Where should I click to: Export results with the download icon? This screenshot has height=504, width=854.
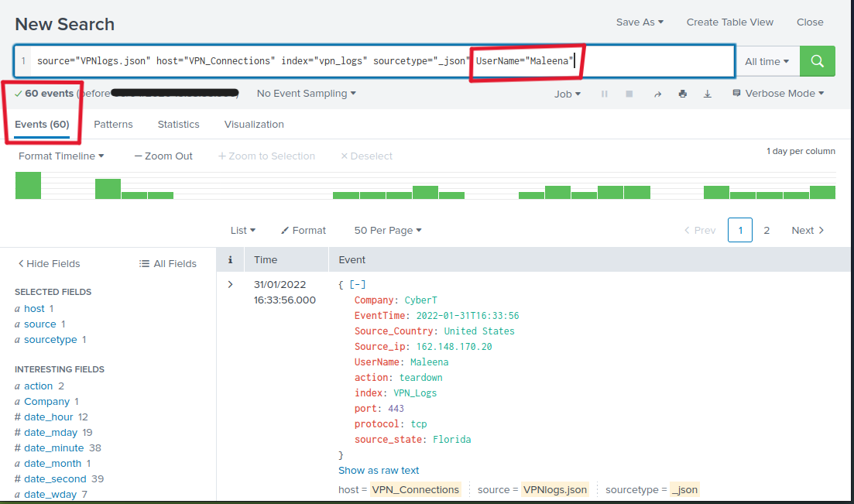707,94
